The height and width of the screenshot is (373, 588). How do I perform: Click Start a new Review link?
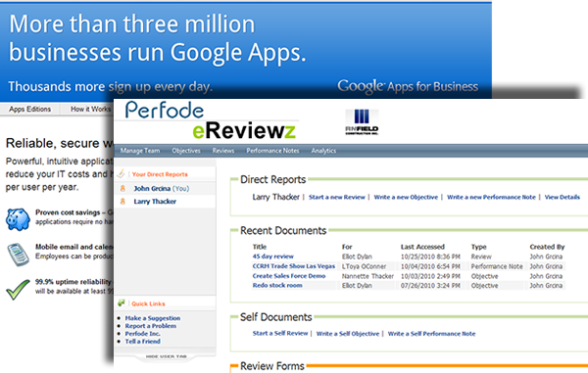(337, 197)
